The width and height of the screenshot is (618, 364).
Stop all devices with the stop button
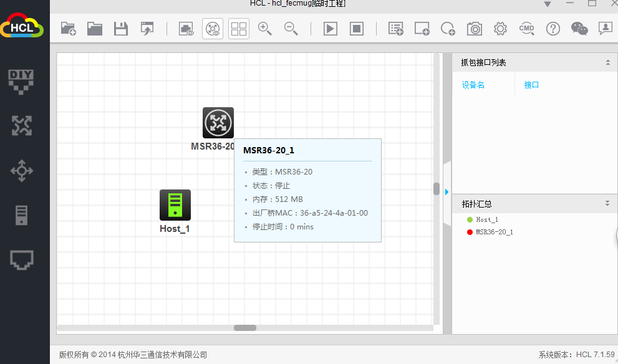[356, 29]
